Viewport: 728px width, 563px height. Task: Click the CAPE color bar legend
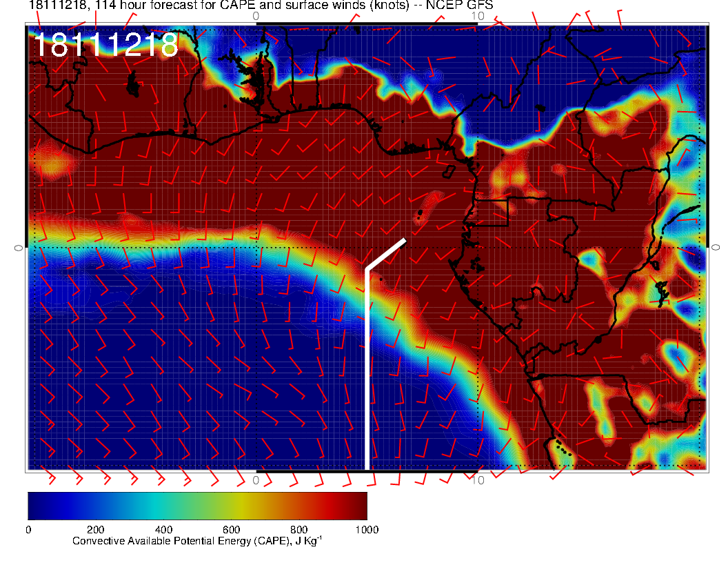[197, 506]
